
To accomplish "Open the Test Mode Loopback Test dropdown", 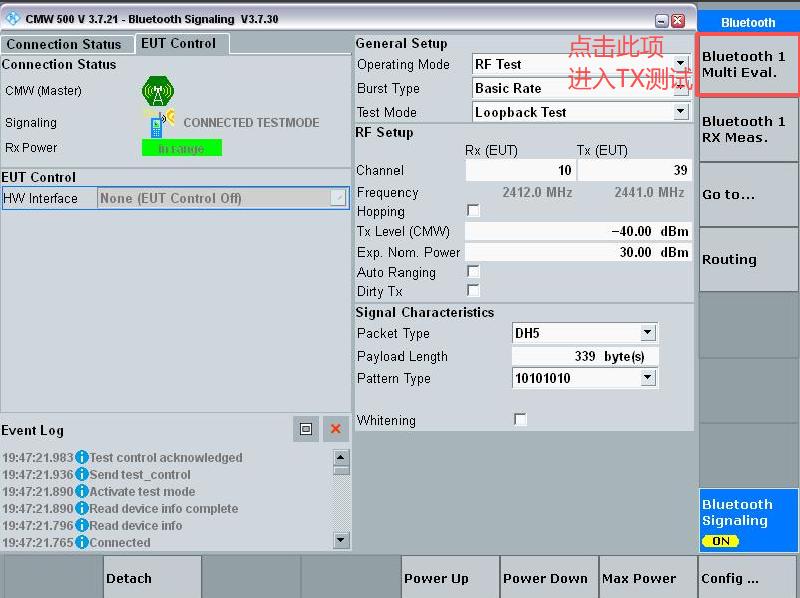I will 681,111.
